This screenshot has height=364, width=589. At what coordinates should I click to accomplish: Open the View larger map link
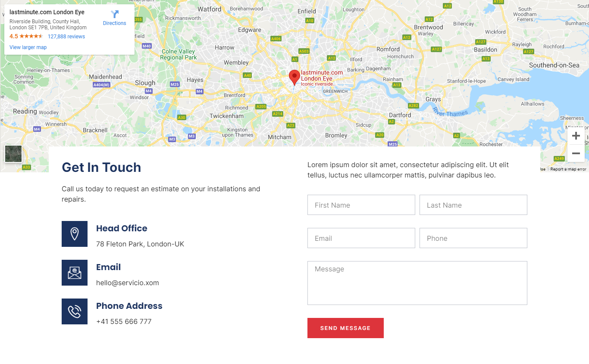(28, 47)
